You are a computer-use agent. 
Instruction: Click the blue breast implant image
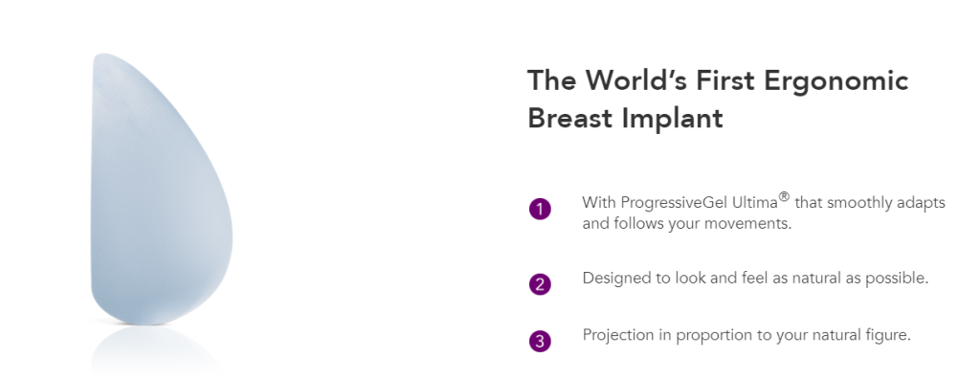(161, 189)
